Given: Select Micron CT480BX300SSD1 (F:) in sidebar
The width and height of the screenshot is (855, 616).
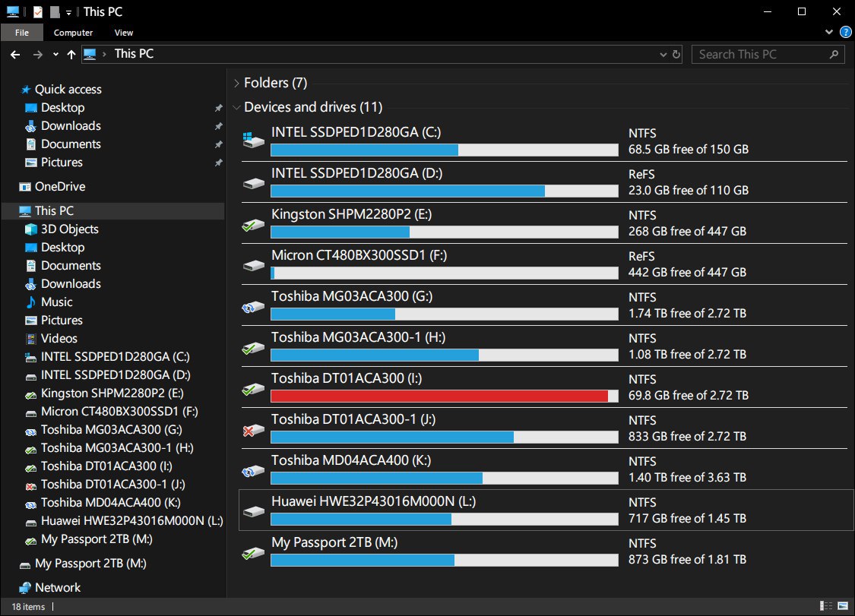Looking at the screenshot, I should 119,412.
